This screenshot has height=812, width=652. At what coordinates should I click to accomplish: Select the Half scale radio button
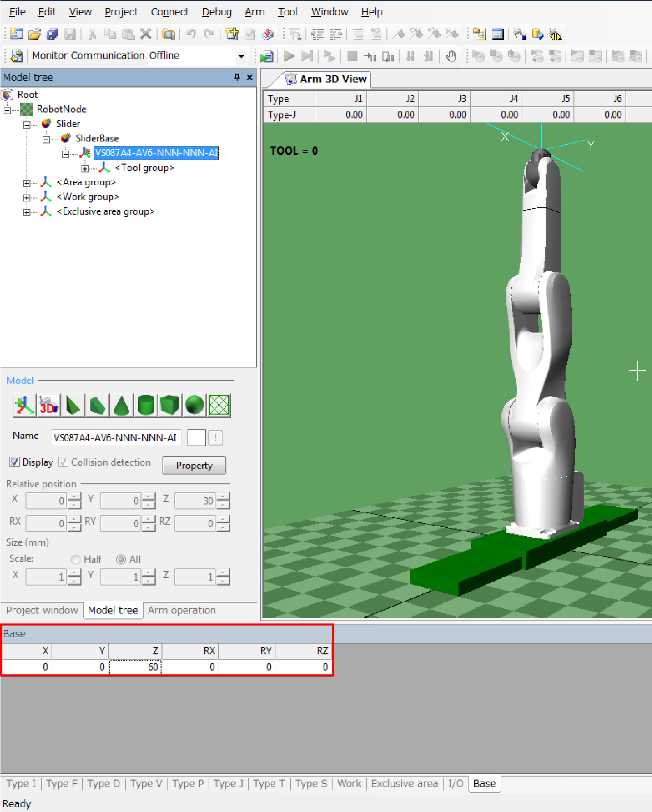coord(76,560)
